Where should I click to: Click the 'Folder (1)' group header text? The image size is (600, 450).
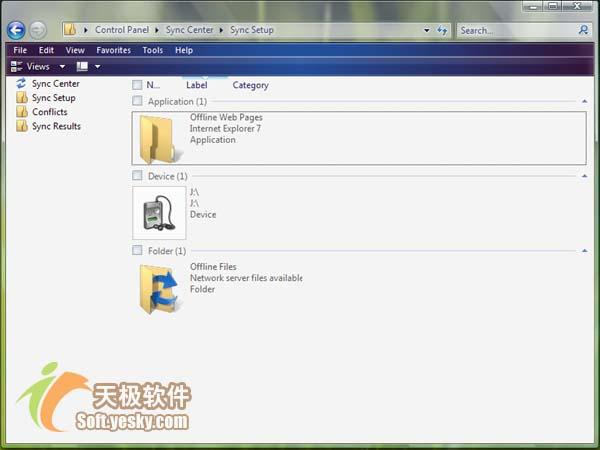(167, 251)
